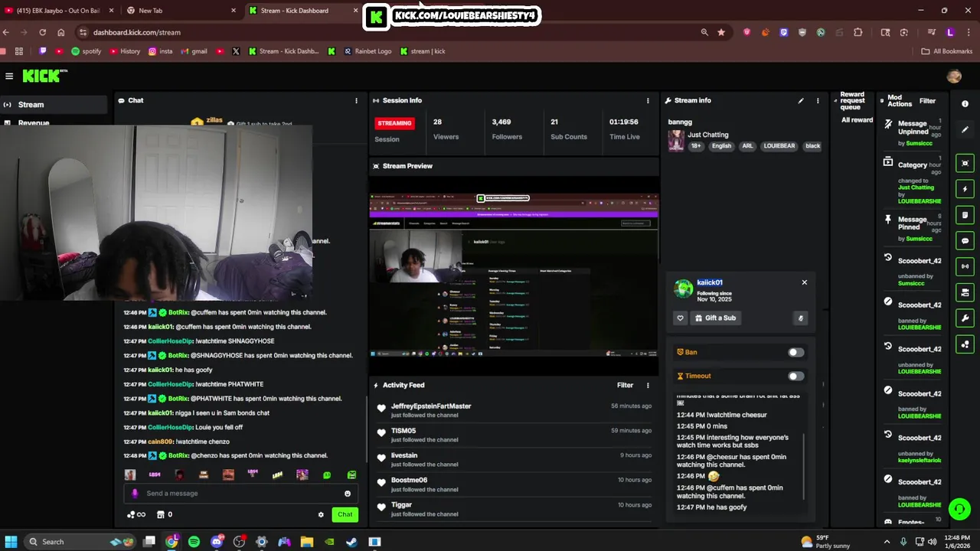Open the Stream info three-dot menu
The image size is (980, 551).
[818, 100]
